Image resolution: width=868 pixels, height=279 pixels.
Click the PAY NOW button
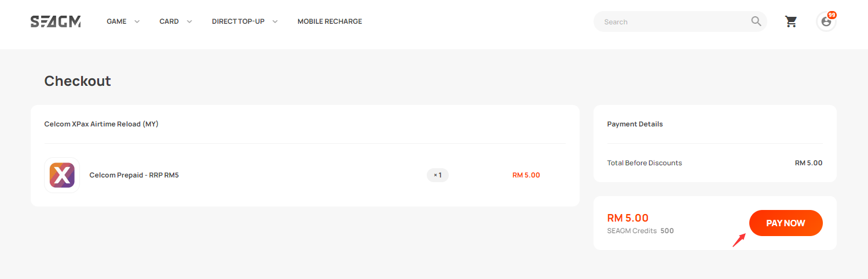pos(786,223)
